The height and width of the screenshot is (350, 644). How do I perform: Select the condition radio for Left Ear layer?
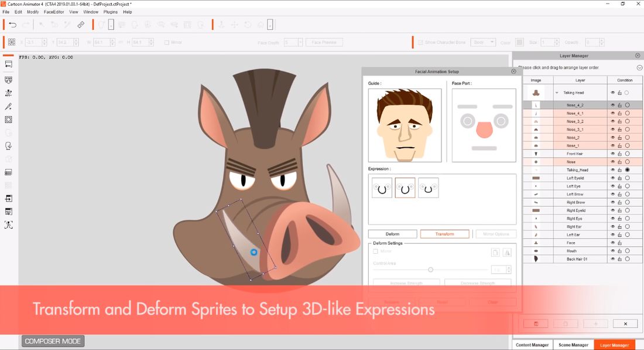click(x=627, y=235)
